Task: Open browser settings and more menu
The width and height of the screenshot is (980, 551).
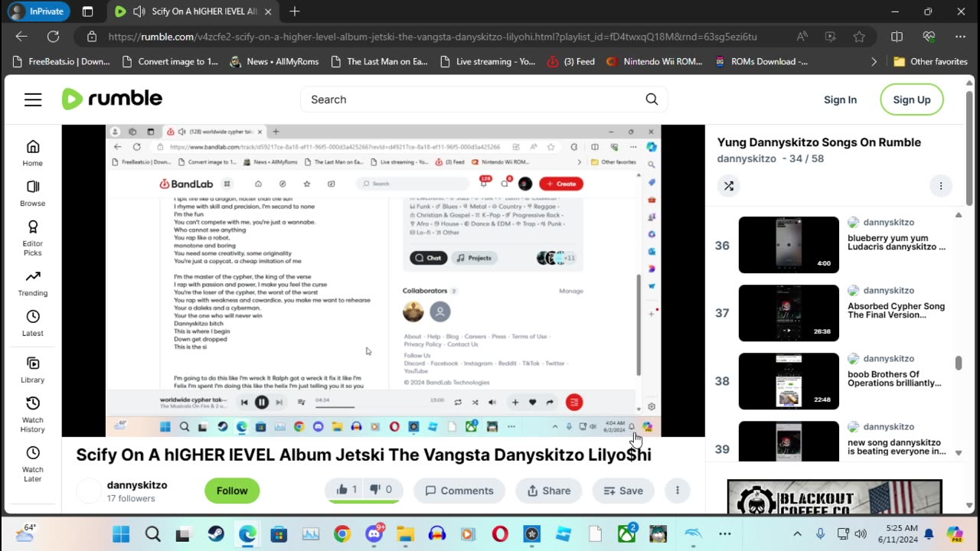Action: click(960, 36)
